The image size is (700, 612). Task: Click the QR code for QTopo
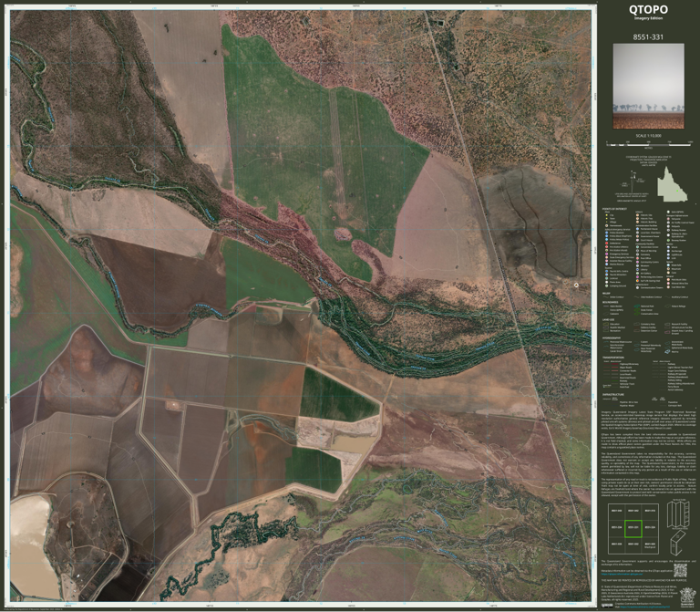pos(680,570)
